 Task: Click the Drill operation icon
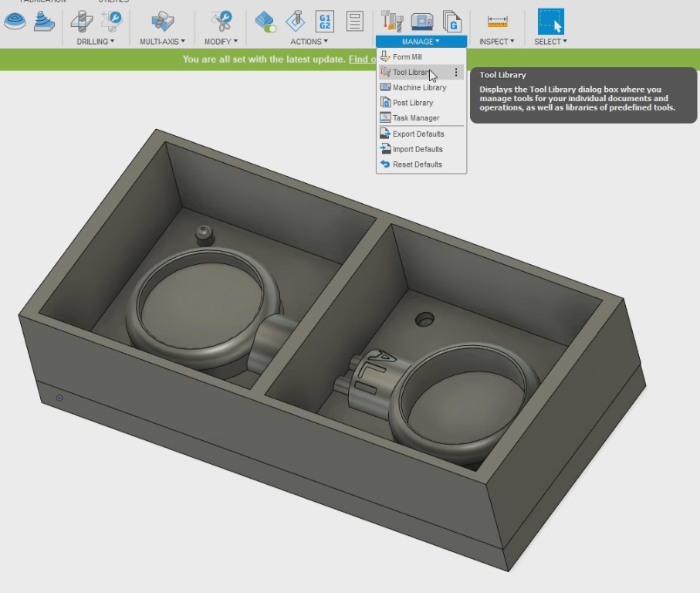[82, 21]
